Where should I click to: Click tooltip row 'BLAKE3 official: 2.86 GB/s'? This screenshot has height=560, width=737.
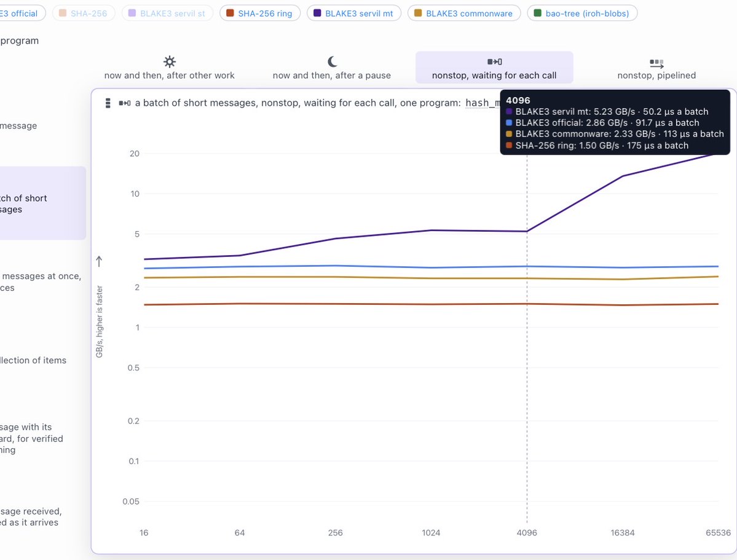[602, 123]
